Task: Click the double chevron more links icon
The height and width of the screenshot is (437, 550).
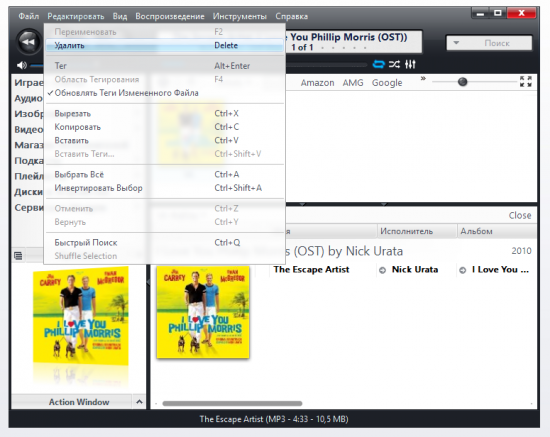Action: click(423, 79)
